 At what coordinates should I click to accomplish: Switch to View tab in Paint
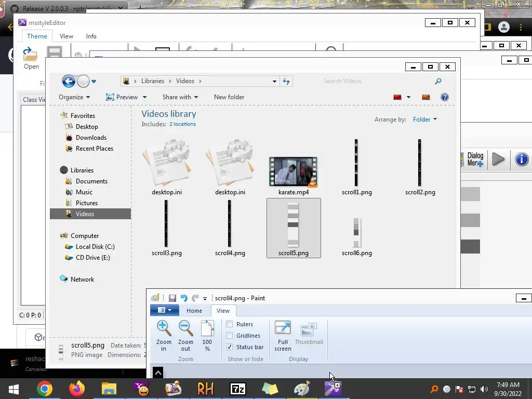(223, 311)
